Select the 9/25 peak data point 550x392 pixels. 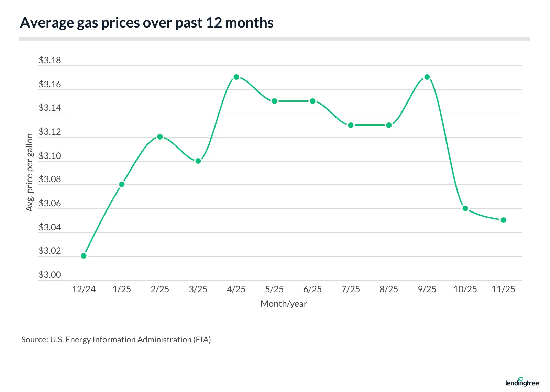coord(427,77)
